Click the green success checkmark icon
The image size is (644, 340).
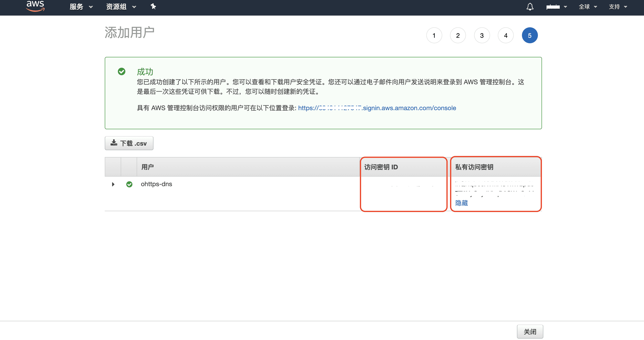[x=122, y=71]
